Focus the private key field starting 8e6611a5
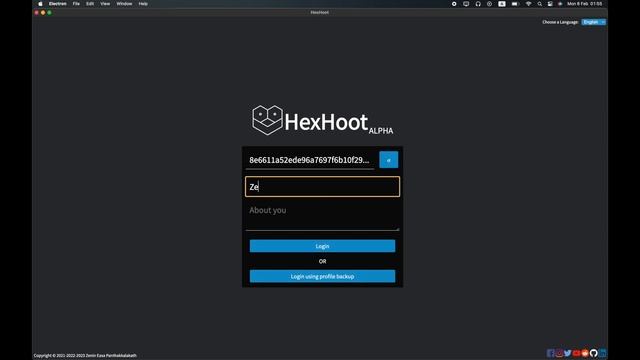The height and width of the screenshot is (360, 640). click(x=310, y=160)
